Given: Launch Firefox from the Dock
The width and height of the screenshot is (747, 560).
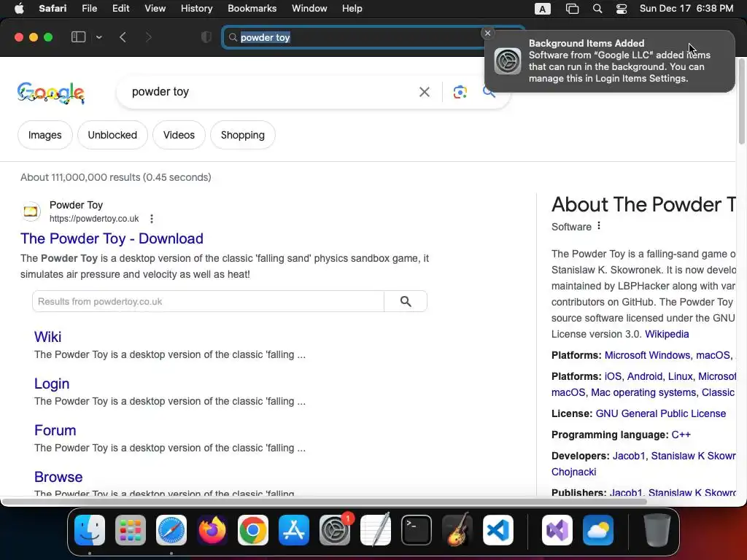Looking at the screenshot, I should coord(212,530).
